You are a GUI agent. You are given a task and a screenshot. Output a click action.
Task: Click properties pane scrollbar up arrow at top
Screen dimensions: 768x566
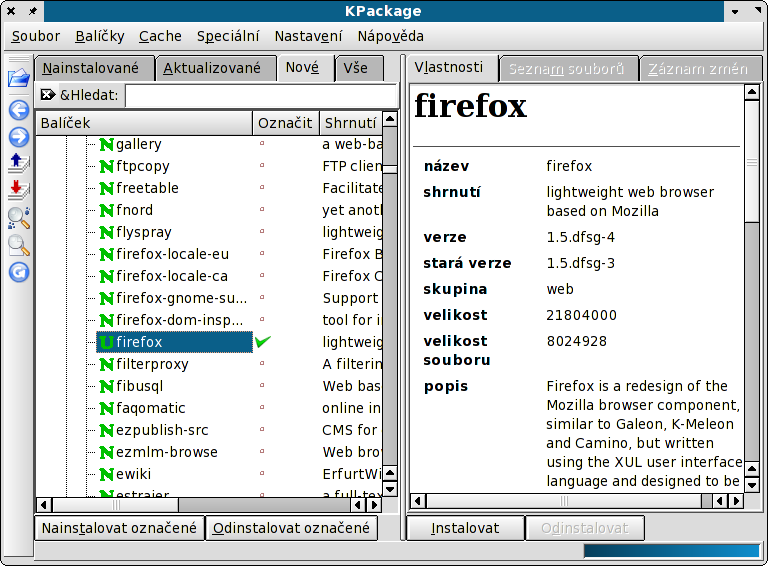pyautogui.click(x=752, y=92)
